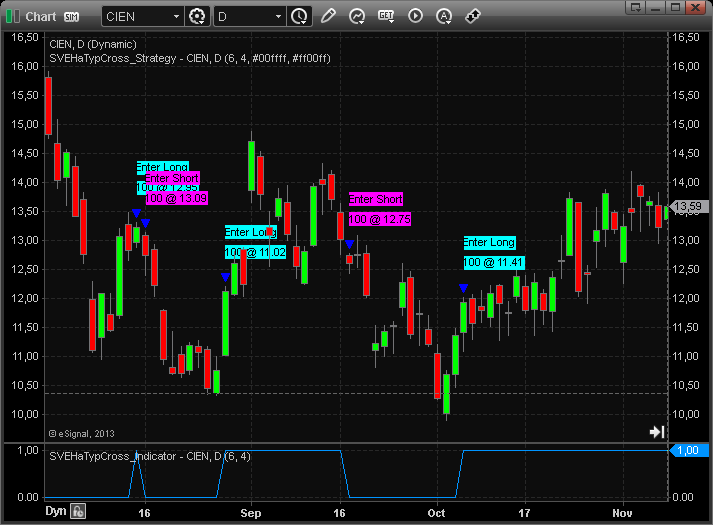
Task: Click the circled A alerts icon
Action: [x=444, y=16]
